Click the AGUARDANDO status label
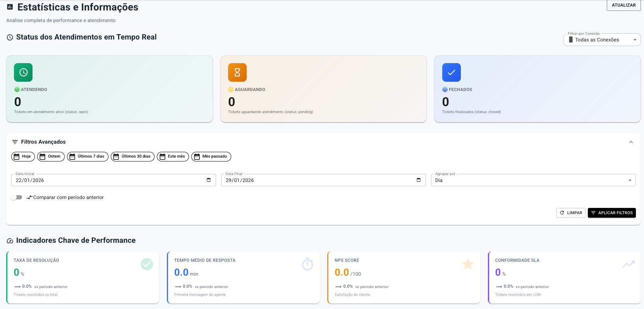644x309 pixels. point(250,89)
